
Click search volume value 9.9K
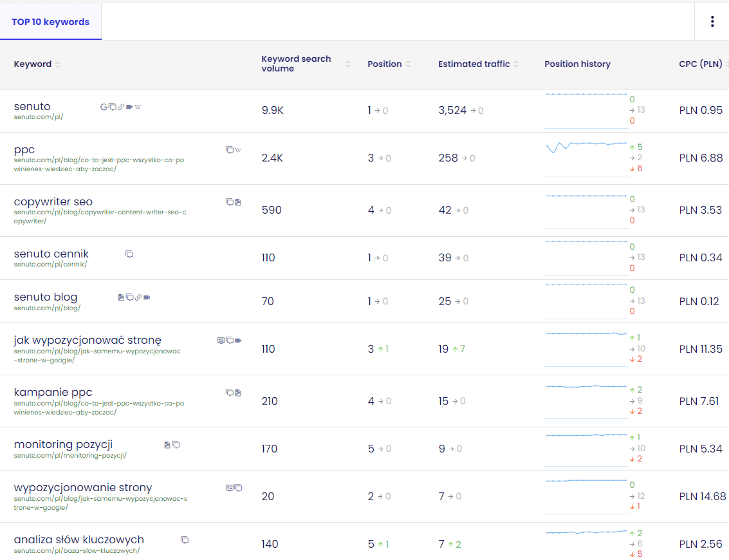pos(272,111)
